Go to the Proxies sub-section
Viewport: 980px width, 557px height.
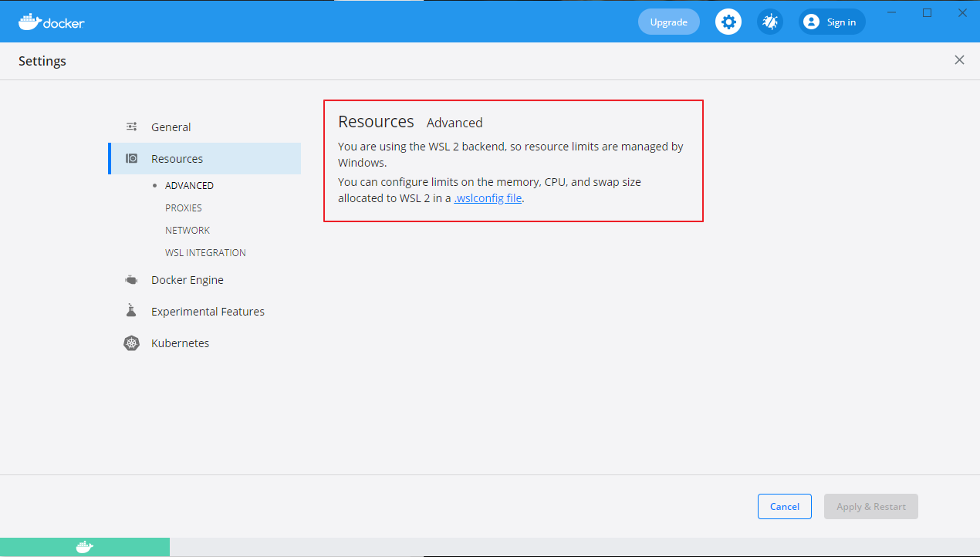click(183, 208)
